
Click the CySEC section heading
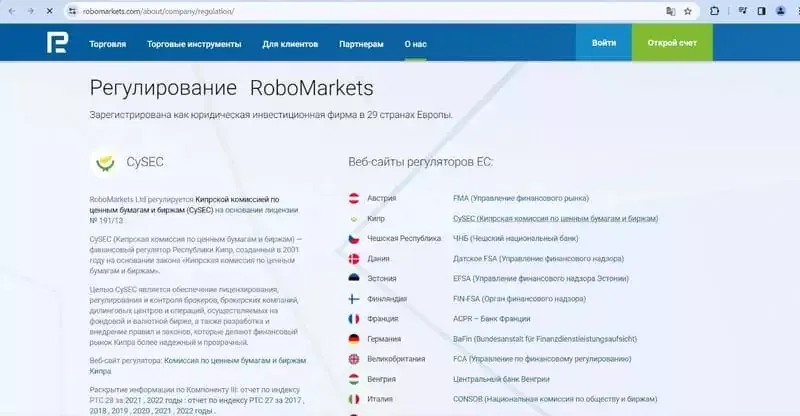click(145, 162)
